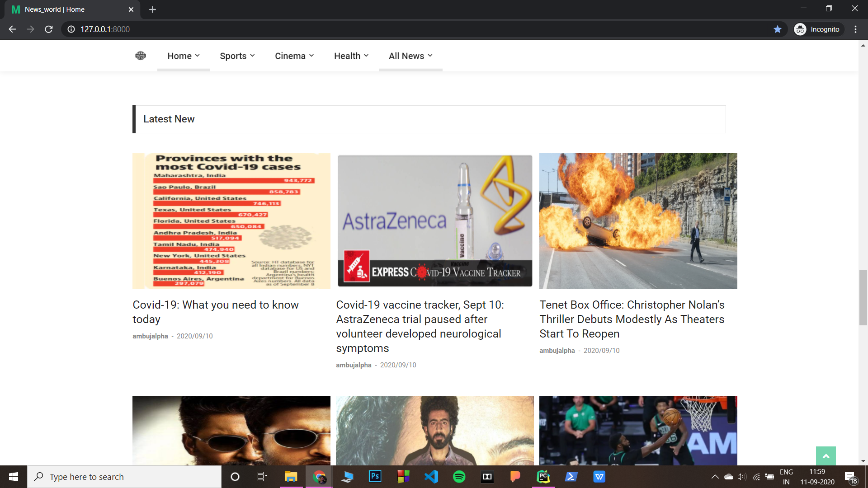868x488 pixels.
Task: Expand the All News menu chevron
Action: coord(430,56)
